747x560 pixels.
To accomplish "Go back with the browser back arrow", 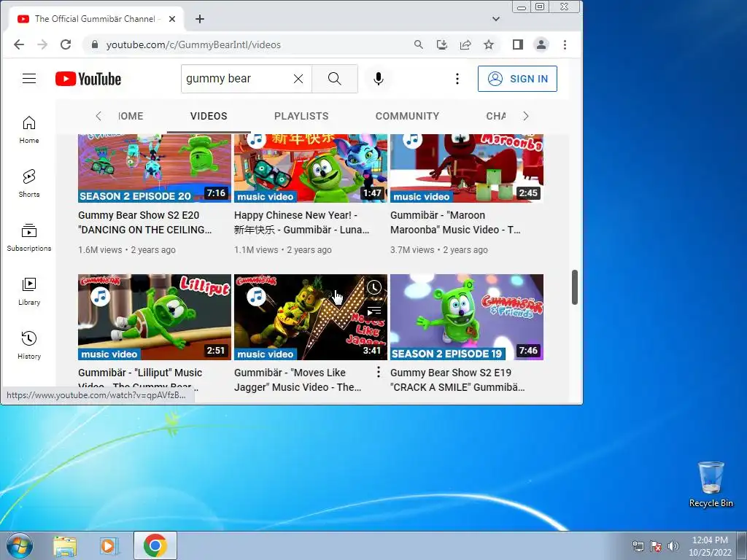I will point(18,44).
